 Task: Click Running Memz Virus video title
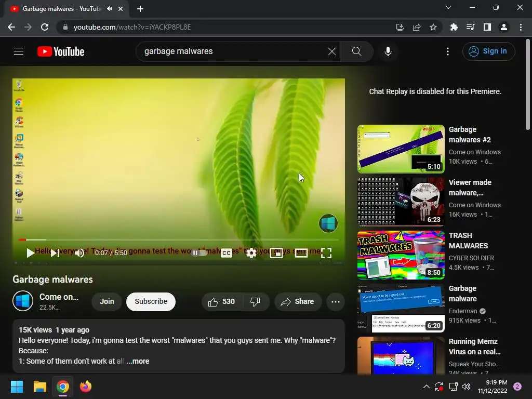click(x=474, y=347)
